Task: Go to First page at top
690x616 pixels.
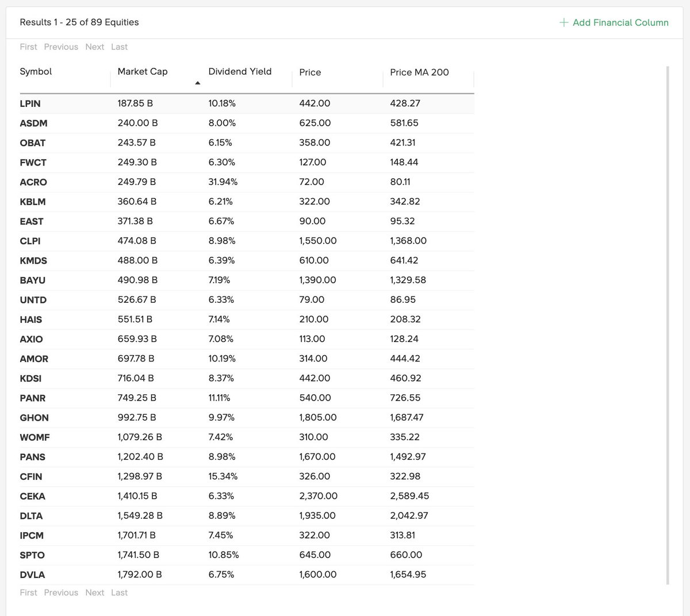Action: coord(28,47)
